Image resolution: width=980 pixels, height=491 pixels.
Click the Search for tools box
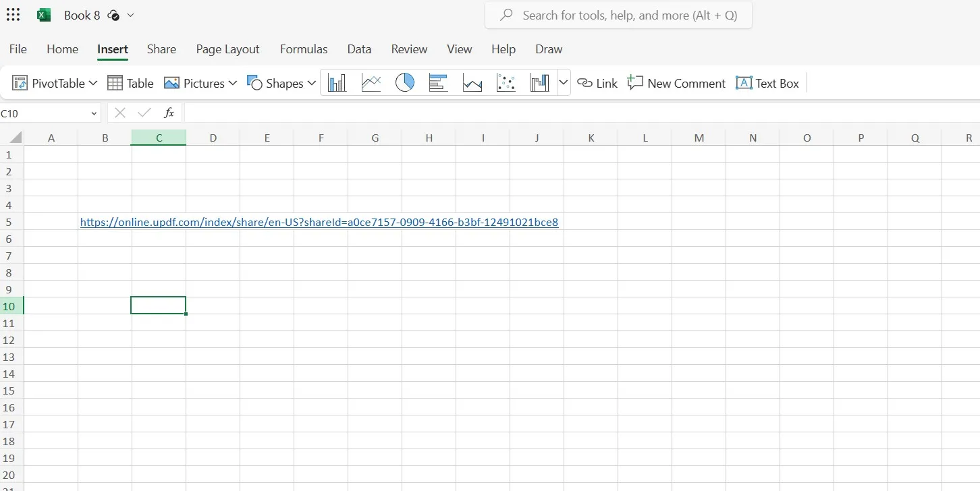point(618,15)
